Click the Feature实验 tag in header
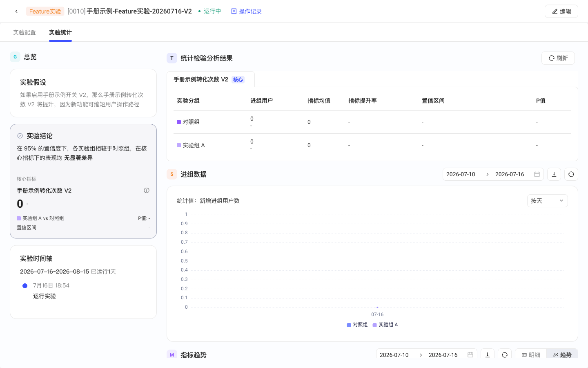Image resolution: width=588 pixels, height=368 pixels. click(x=45, y=11)
